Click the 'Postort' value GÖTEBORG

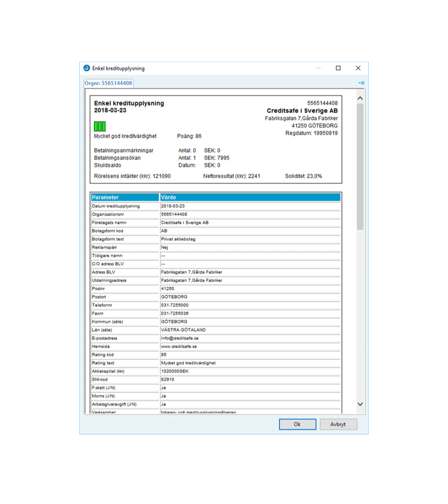(x=250, y=297)
